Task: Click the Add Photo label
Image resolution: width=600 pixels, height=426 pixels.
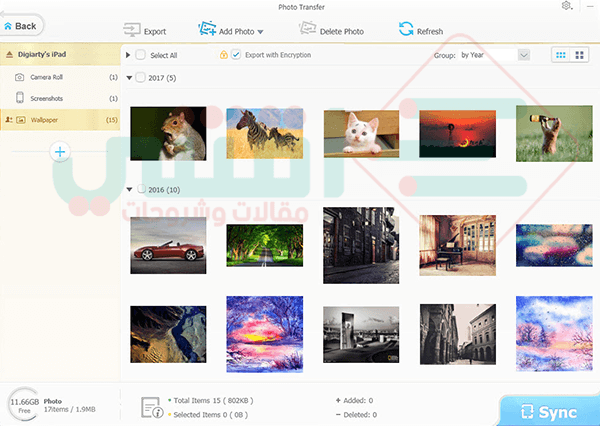Action: [236, 32]
